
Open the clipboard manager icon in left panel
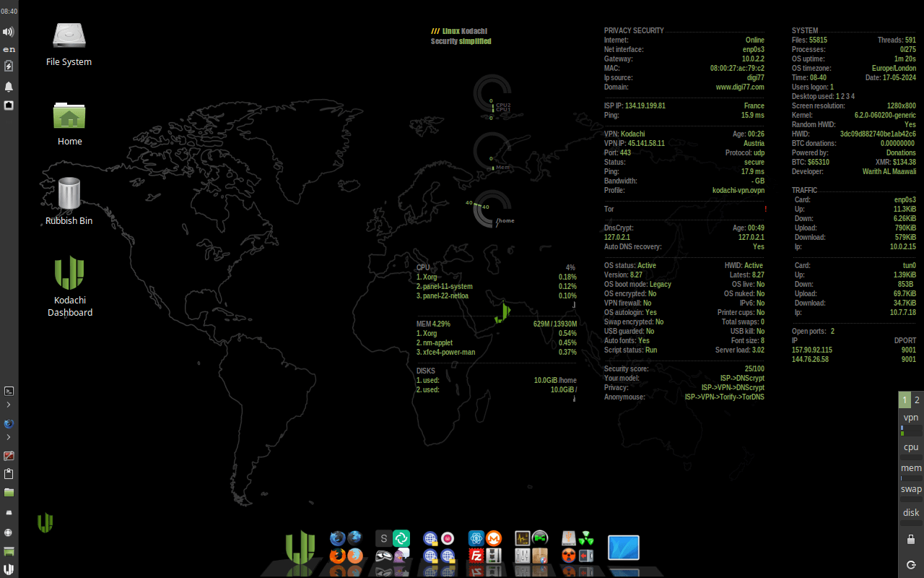pyautogui.click(x=9, y=474)
